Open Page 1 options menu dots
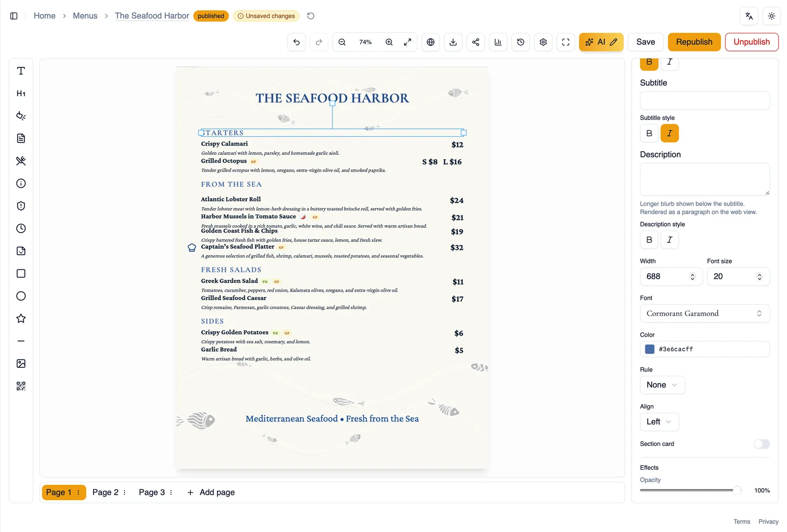787x532 pixels. pyautogui.click(x=79, y=493)
